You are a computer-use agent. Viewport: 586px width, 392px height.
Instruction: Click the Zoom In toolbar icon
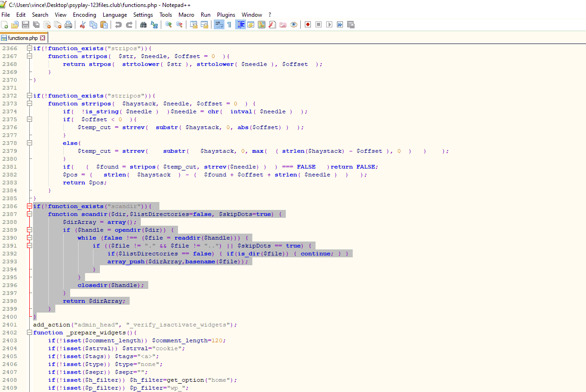168,25
